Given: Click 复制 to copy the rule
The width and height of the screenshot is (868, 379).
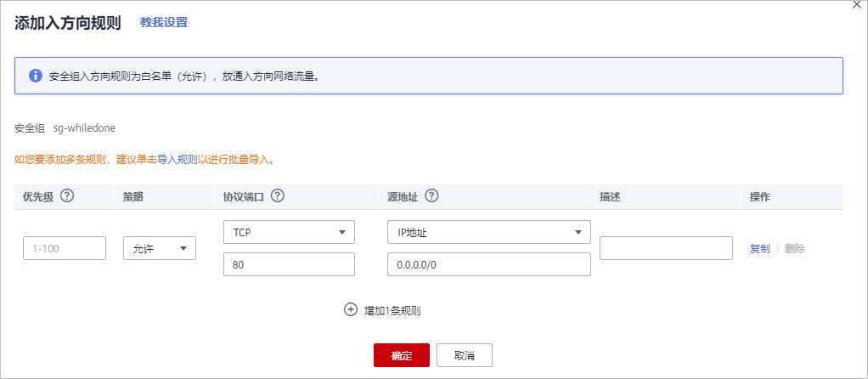Looking at the screenshot, I should pos(759,249).
